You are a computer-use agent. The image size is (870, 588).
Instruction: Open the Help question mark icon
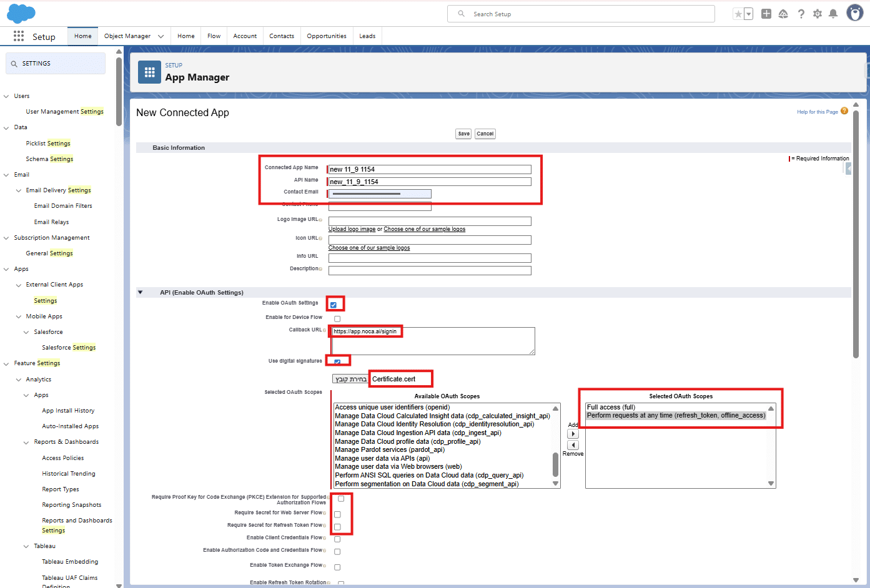801,14
